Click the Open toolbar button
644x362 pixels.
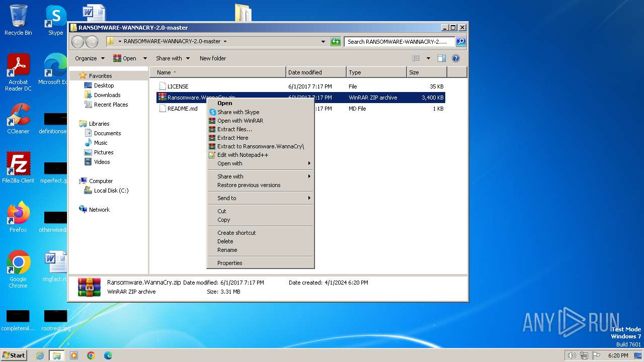click(125, 58)
